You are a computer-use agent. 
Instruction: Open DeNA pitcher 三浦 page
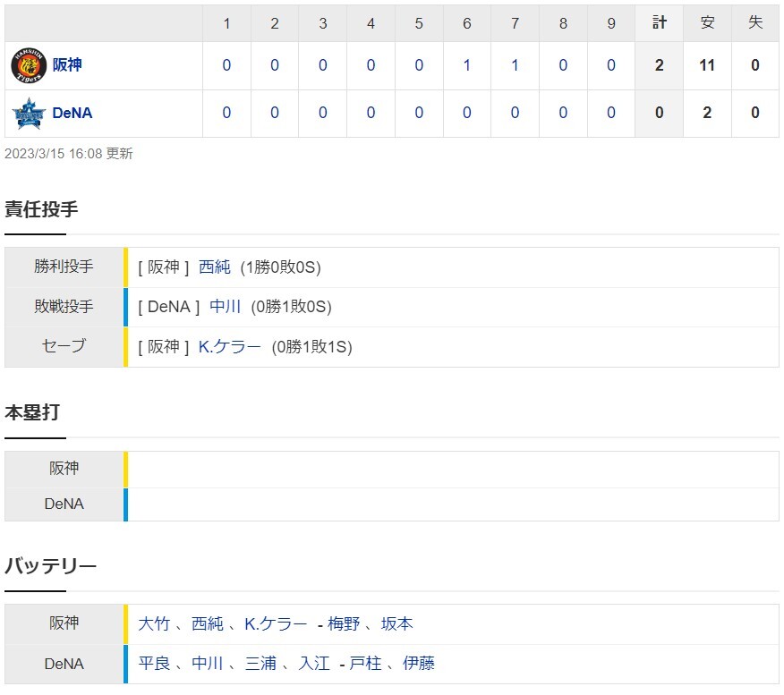(x=260, y=664)
